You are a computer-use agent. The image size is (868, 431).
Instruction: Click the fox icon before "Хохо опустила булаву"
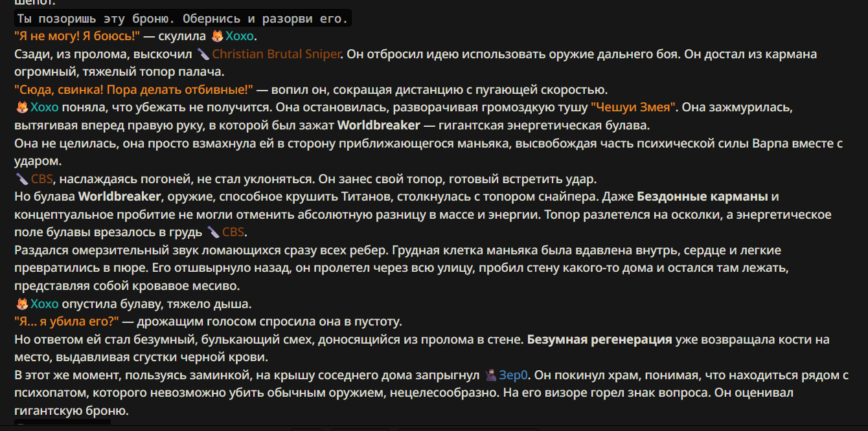[21, 304]
